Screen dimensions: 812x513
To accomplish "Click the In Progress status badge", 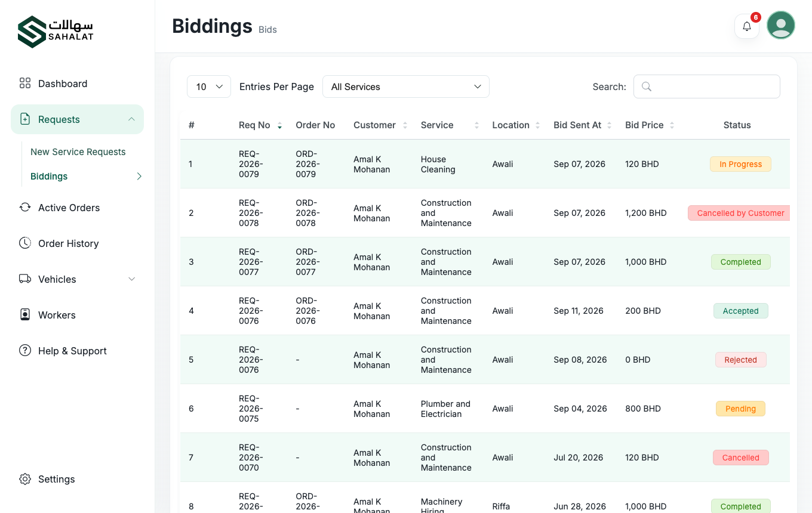I will [x=740, y=164].
